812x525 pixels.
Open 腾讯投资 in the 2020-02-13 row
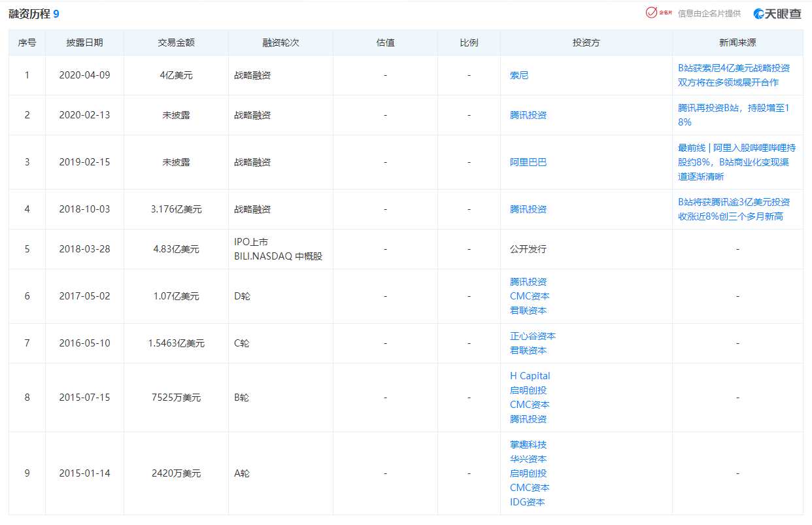point(528,115)
